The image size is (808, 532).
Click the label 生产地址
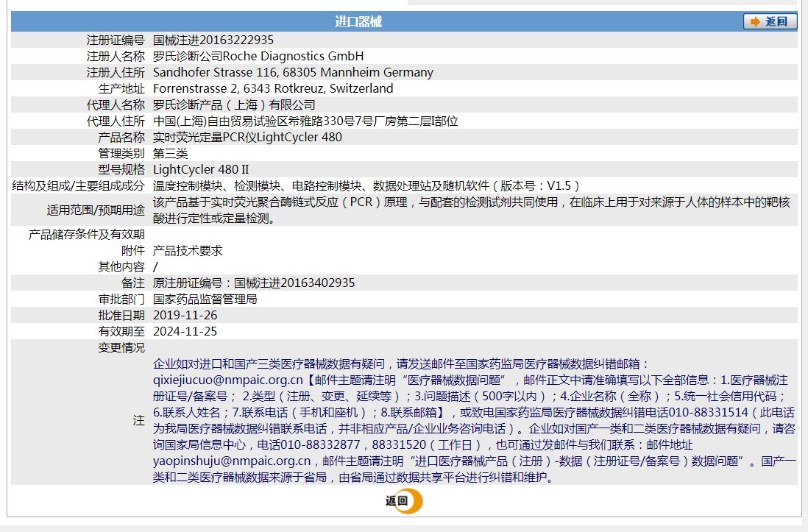coord(121,88)
